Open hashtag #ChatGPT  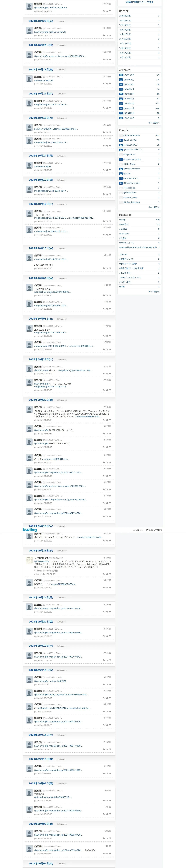[x=124, y=233]
